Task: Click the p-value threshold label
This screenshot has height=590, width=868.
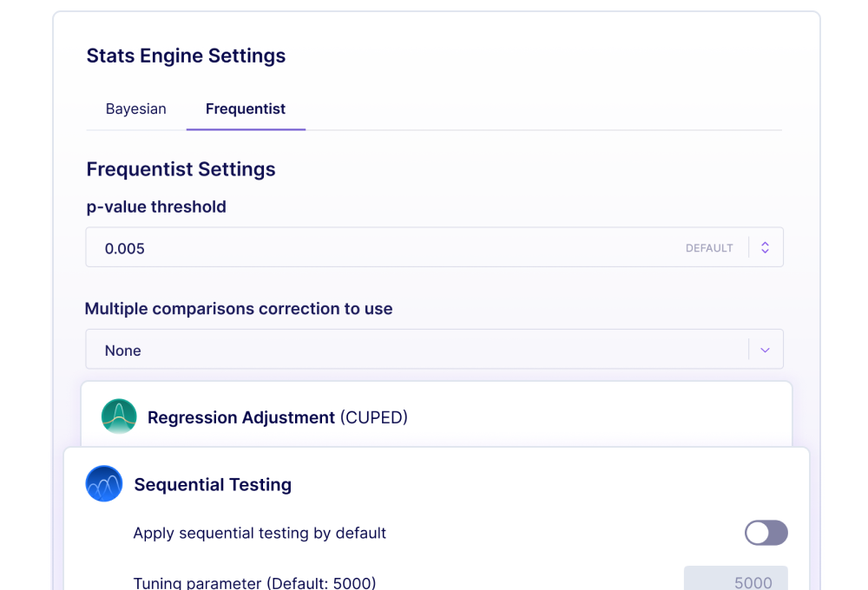Action: point(156,206)
